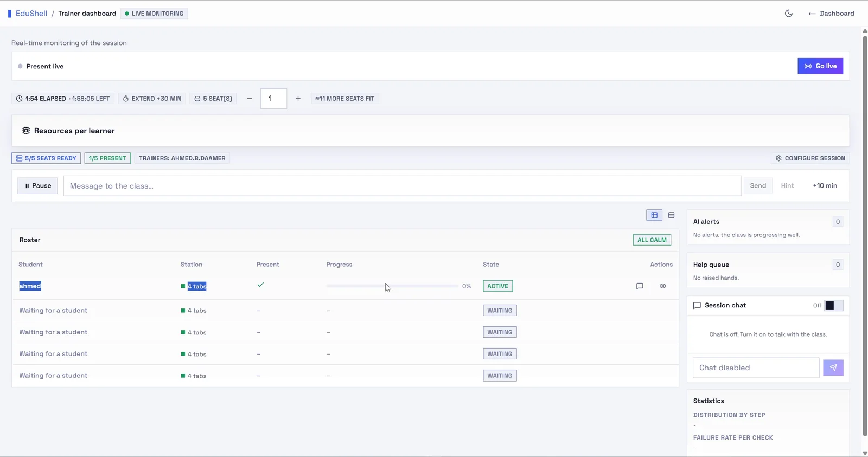
Task: View ahmed's screen with the eye icon
Action: [663, 286]
